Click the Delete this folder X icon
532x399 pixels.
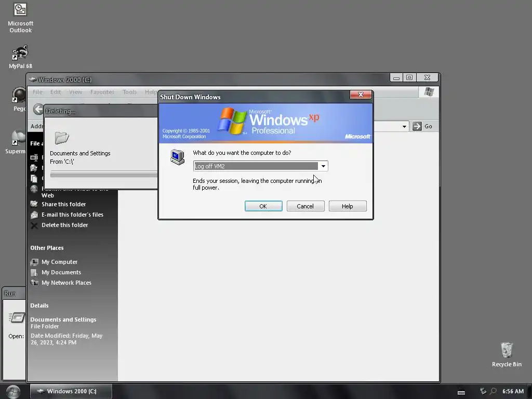pyautogui.click(x=34, y=225)
